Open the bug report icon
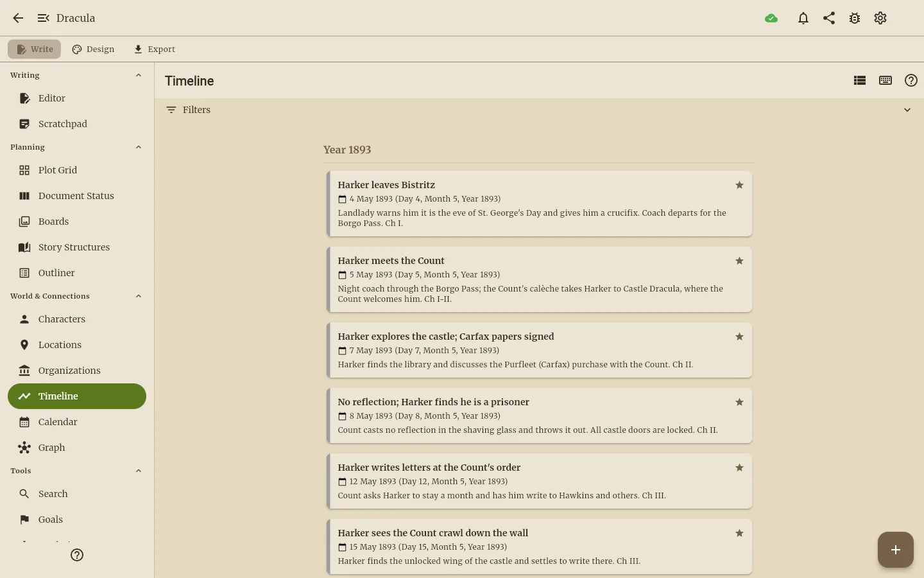924x578 pixels. [x=855, y=18]
